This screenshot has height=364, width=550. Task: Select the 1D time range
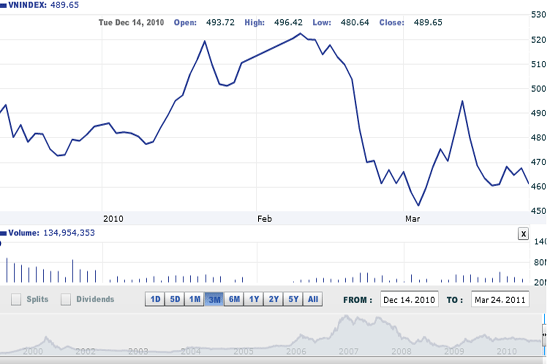(155, 299)
